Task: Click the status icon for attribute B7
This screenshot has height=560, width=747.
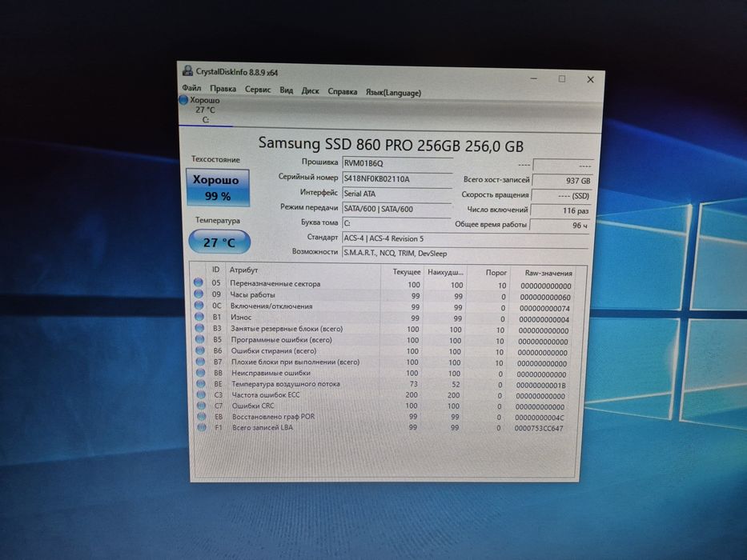Action: (201, 362)
